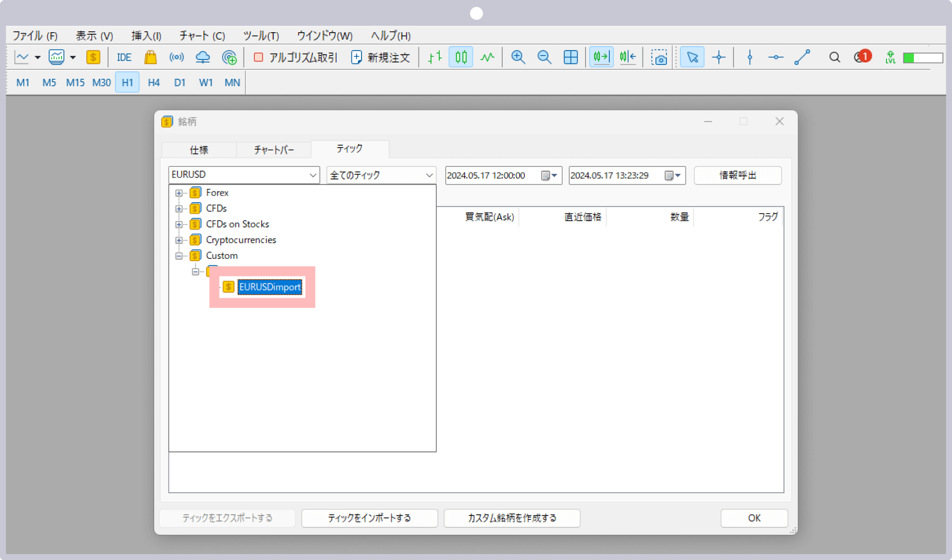This screenshot has height=560, width=952.
Task: Select the EURUSDimport custom symbol
Action: (x=270, y=287)
